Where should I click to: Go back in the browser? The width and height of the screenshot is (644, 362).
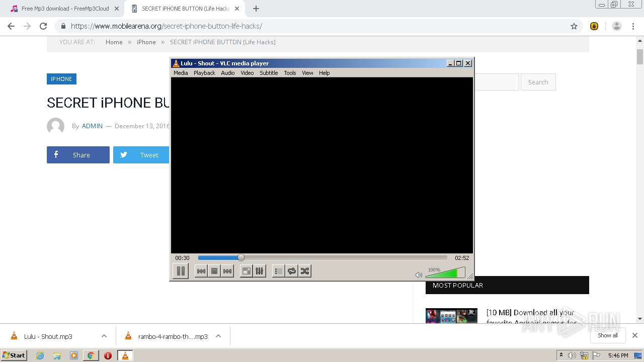pos(11,26)
